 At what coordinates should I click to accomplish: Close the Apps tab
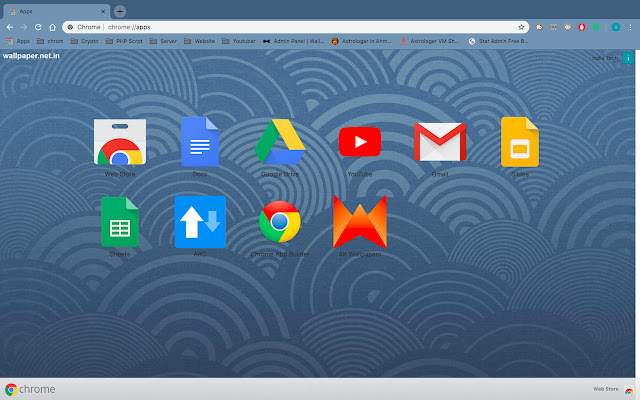[x=103, y=11]
